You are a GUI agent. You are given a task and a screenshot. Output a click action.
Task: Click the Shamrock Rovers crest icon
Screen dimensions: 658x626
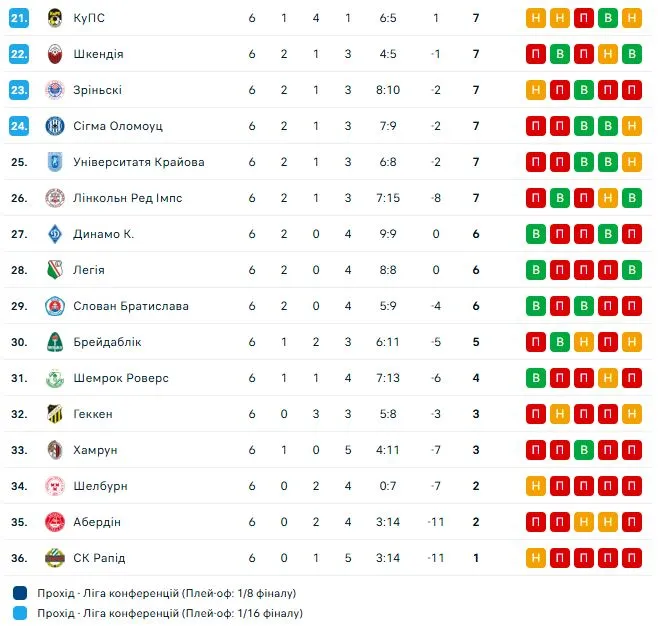(55, 378)
